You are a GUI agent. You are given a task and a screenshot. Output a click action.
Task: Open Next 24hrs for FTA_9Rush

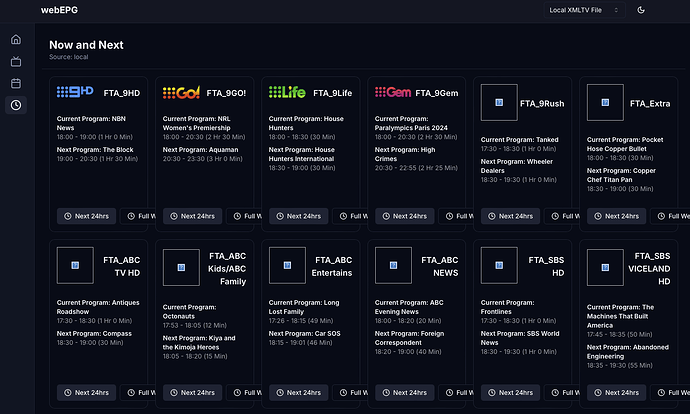[x=510, y=216]
